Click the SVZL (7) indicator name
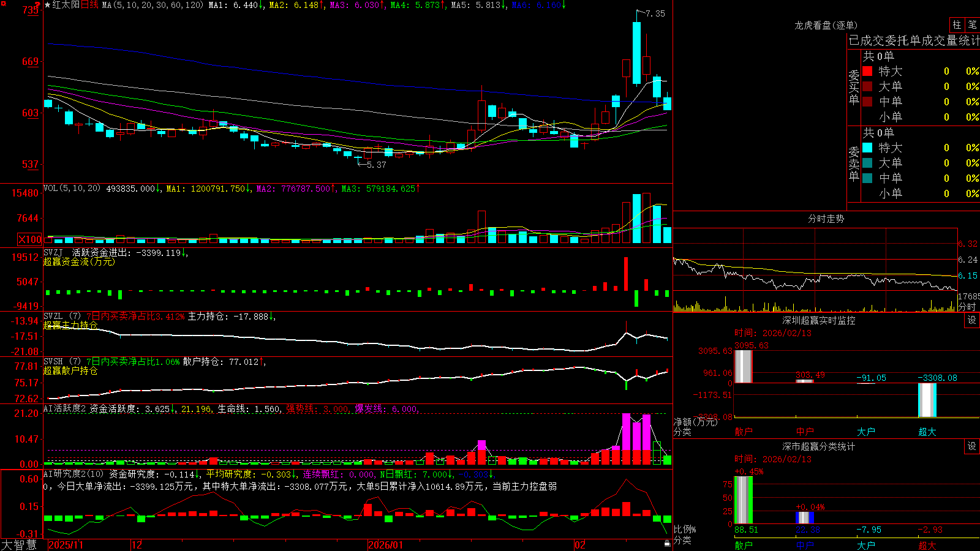980x551 pixels. [x=62, y=316]
